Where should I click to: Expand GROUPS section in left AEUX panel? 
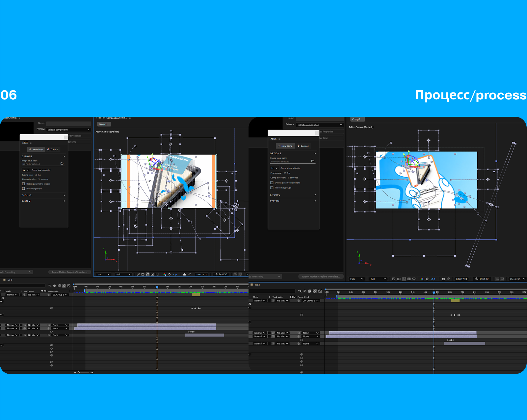point(43,195)
